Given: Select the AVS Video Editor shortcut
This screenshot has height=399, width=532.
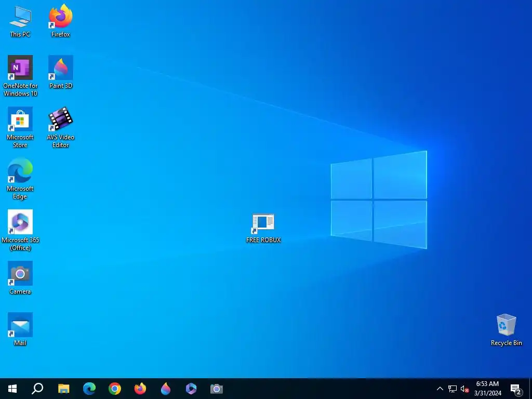Looking at the screenshot, I should point(60,128).
